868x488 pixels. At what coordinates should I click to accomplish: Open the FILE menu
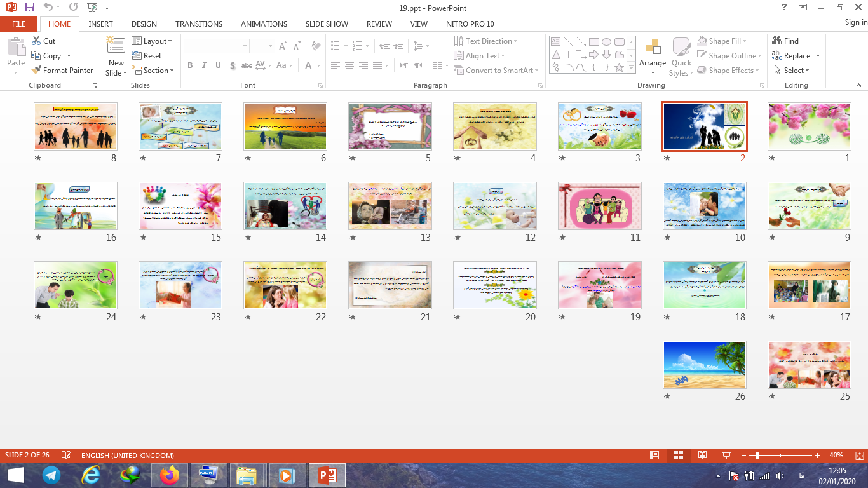coord(19,24)
